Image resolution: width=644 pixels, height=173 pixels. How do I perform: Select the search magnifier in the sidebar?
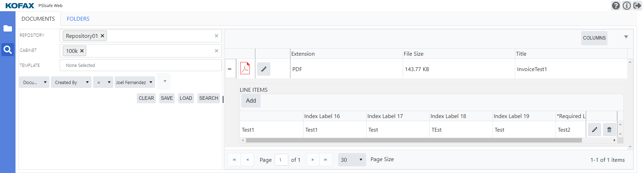coord(8,50)
